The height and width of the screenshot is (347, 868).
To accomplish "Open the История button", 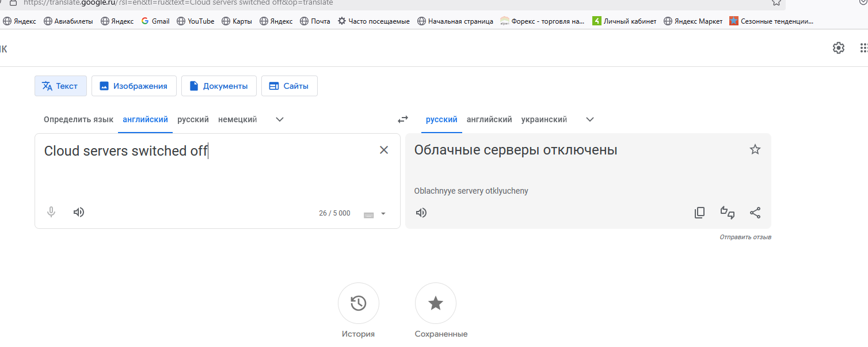I will tap(358, 303).
